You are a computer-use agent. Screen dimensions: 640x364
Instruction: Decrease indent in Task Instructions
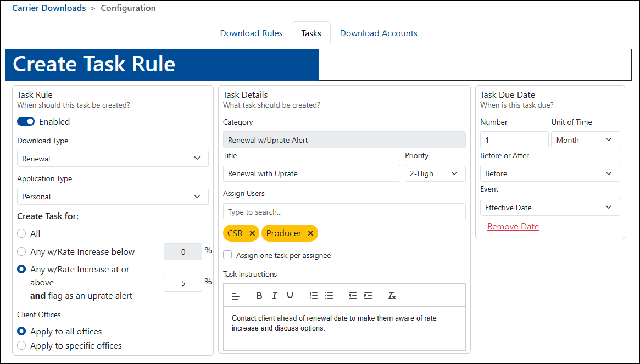(352, 295)
